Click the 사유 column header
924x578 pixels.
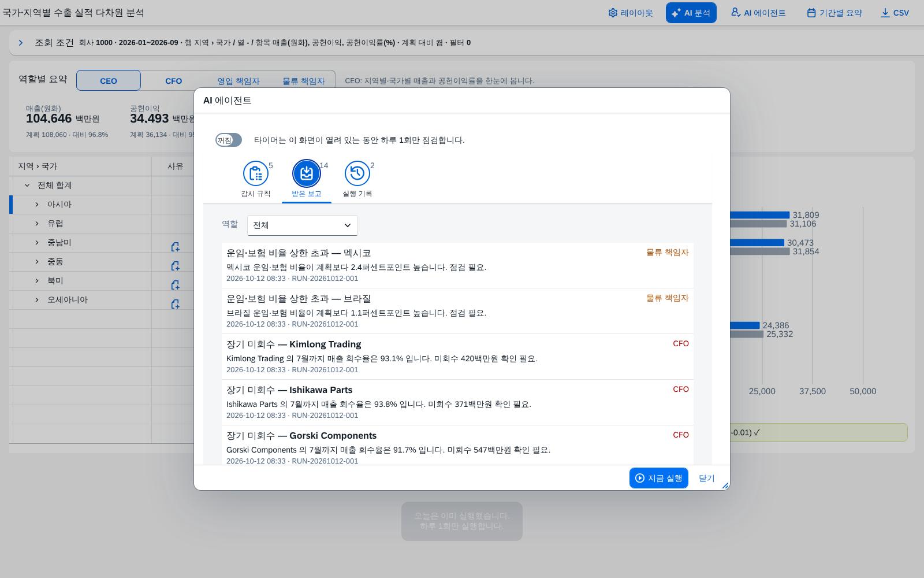[176, 166]
